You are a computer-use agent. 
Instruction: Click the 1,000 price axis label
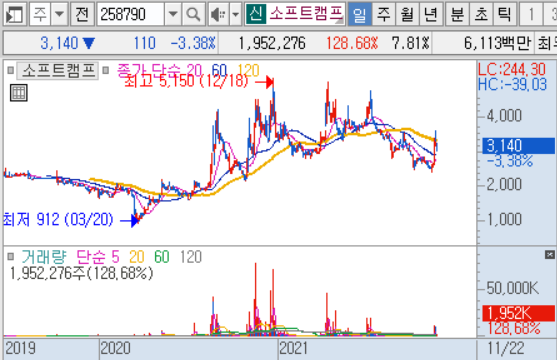click(504, 219)
